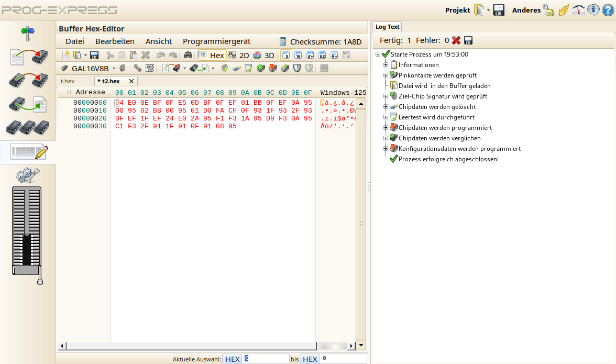Screen dimensions: 616x364
Task: Switch to the t.hex tab
Action: 68,81
